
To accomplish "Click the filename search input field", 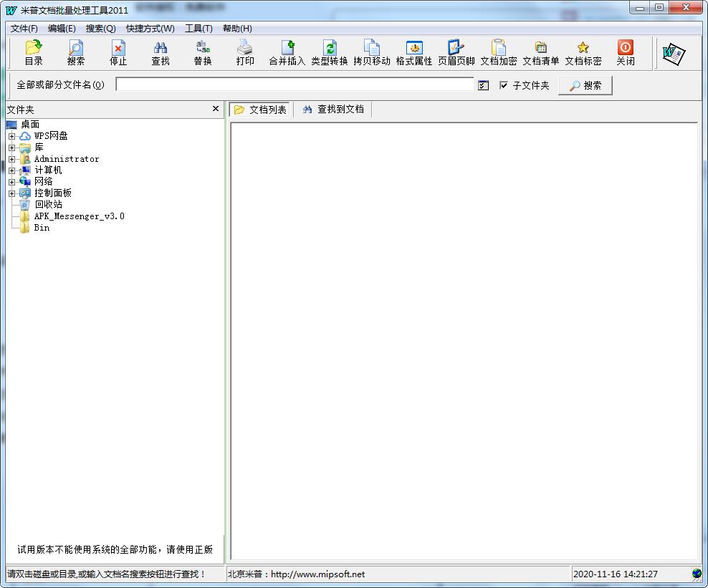I will pyautogui.click(x=295, y=85).
